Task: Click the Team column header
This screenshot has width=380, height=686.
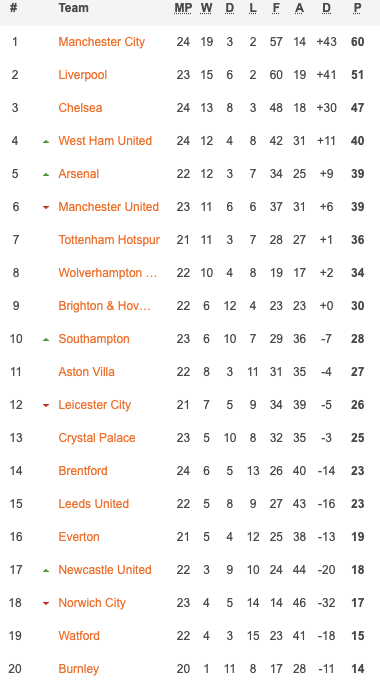Action: pyautogui.click(x=73, y=8)
